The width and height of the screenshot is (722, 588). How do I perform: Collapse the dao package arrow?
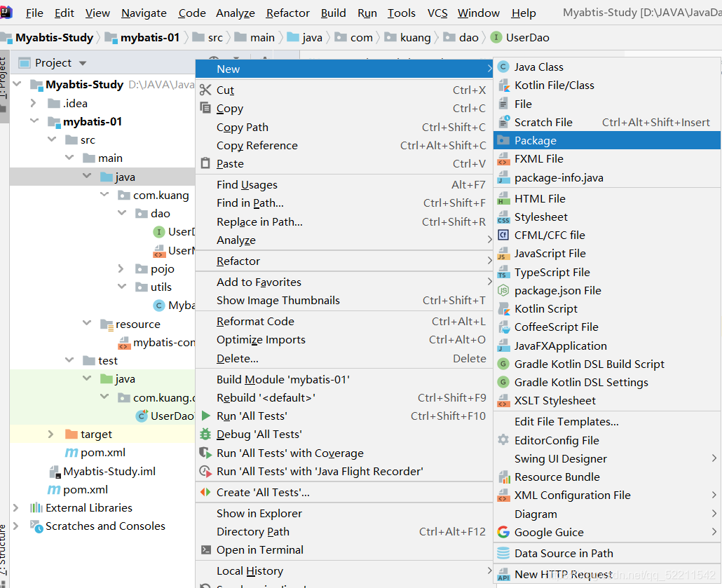[x=122, y=213]
